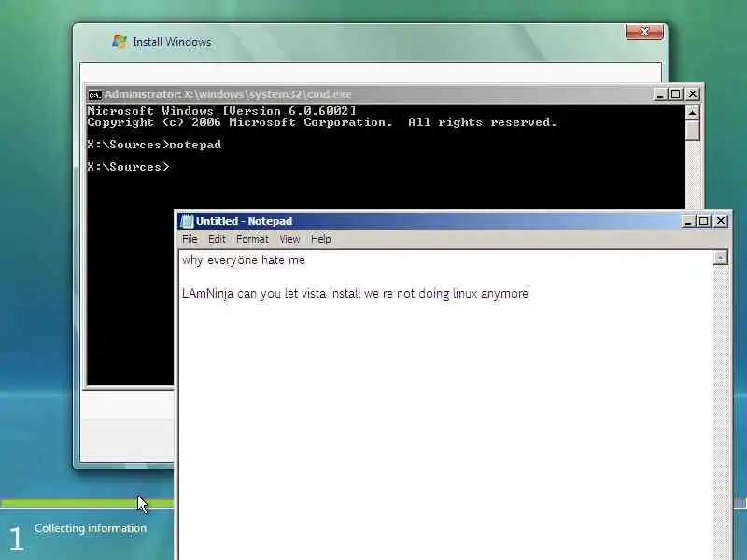
Task: Click the Administrator cmd.exe title bar
Action: pyautogui.click(x=372, y=94)
